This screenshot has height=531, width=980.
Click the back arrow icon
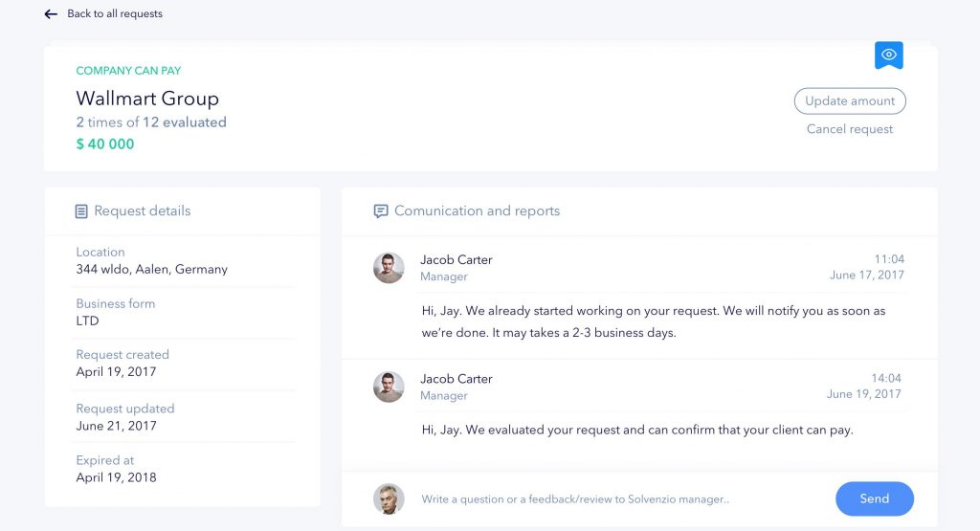tap(51, 14)
